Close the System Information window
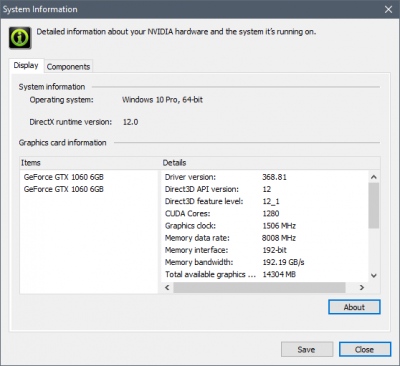 tap(388, 9)
